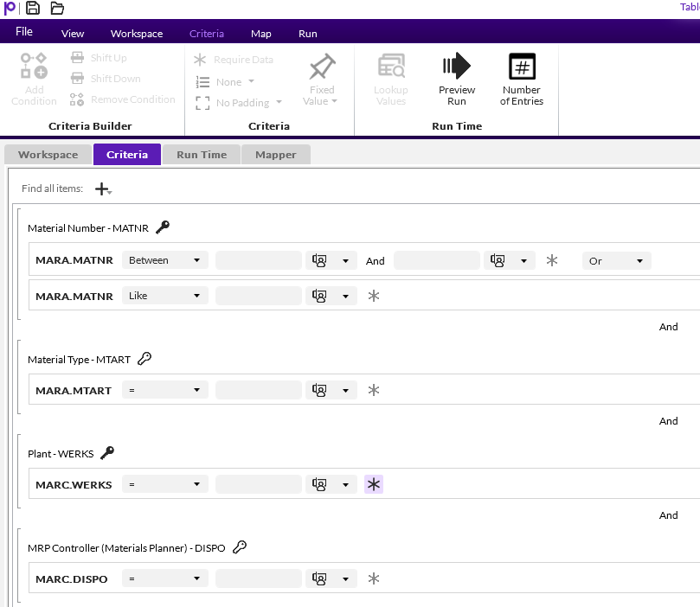
Task: Click the user-input icon in MARC.DISPO row
Action: coord(319,578)
